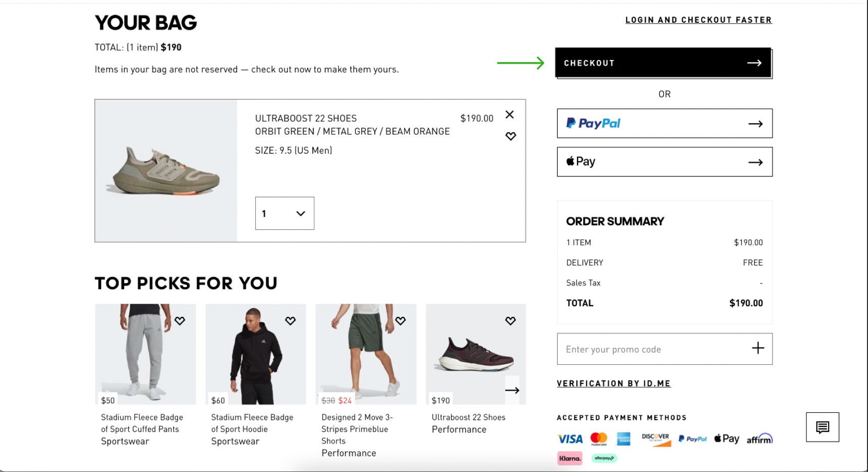The height and width of the screenshot is (472, 868).
Task: Click into the promo code field
Action: coord(652,349)
